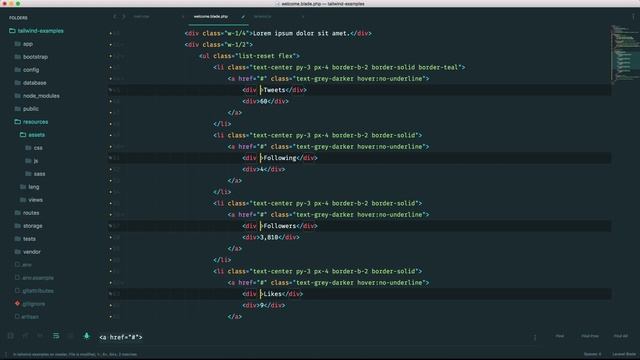Click the 'Tweets' div line

(x=274, y=90)
